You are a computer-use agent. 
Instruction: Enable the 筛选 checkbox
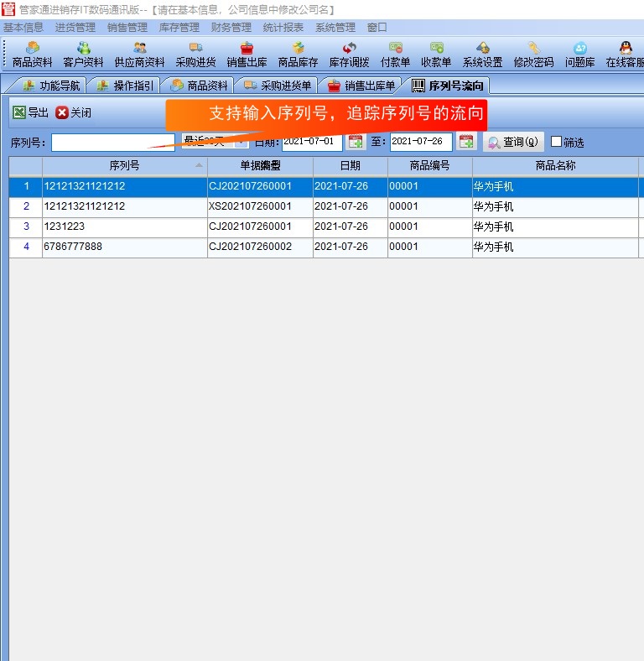(556, 142)
